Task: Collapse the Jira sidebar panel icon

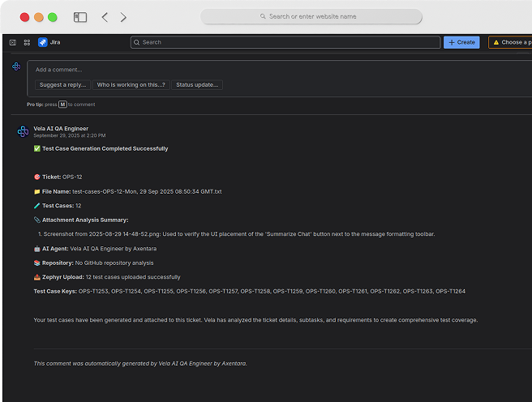Action: click(x=13, y=42)
